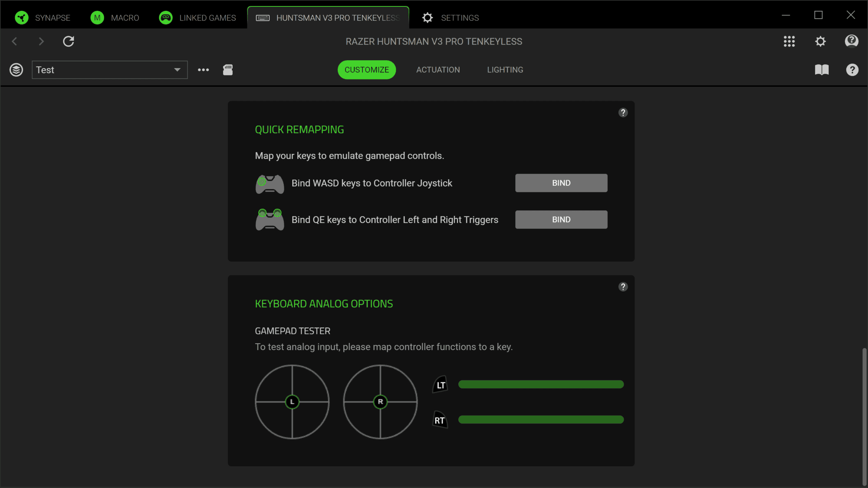Click the right joystick R tester
868x488 pixels.
380,402
